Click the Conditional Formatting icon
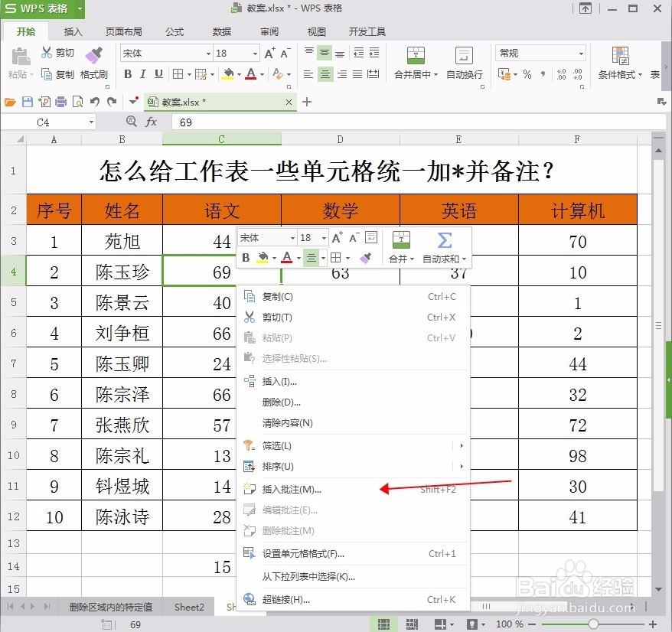 pos(620,55)
